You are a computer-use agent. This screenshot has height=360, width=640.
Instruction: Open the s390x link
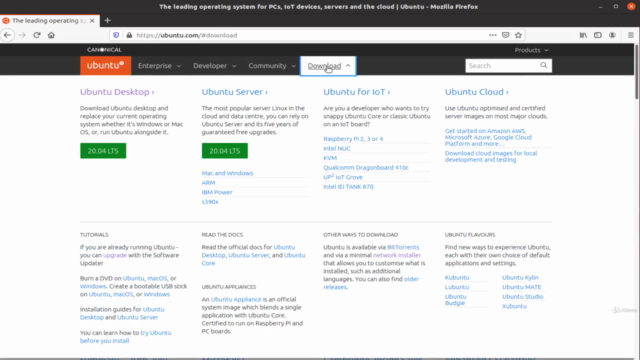(210, 202)
